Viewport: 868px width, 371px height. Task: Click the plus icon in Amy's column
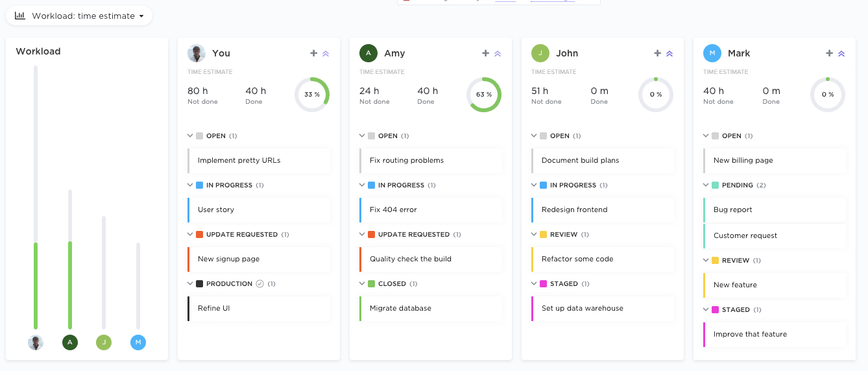click(x=485, y=53)
